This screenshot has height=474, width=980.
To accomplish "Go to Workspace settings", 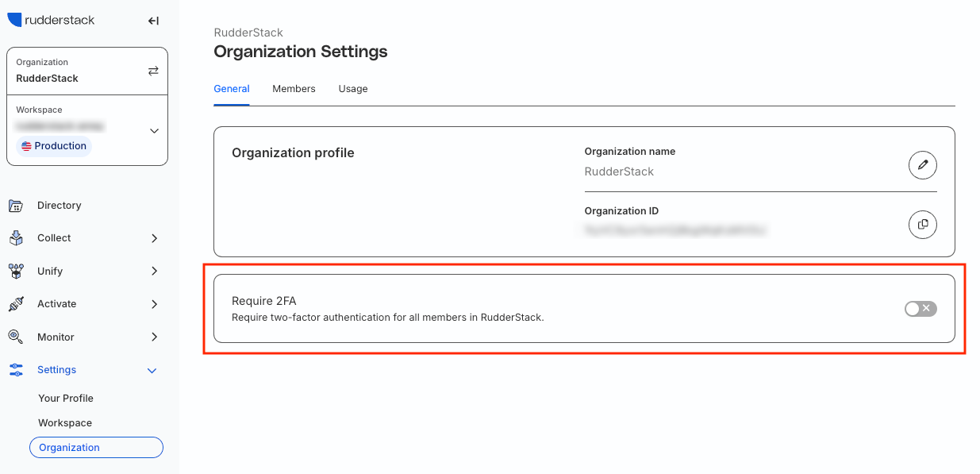I will pyautogui.click(x=65, y=423).
